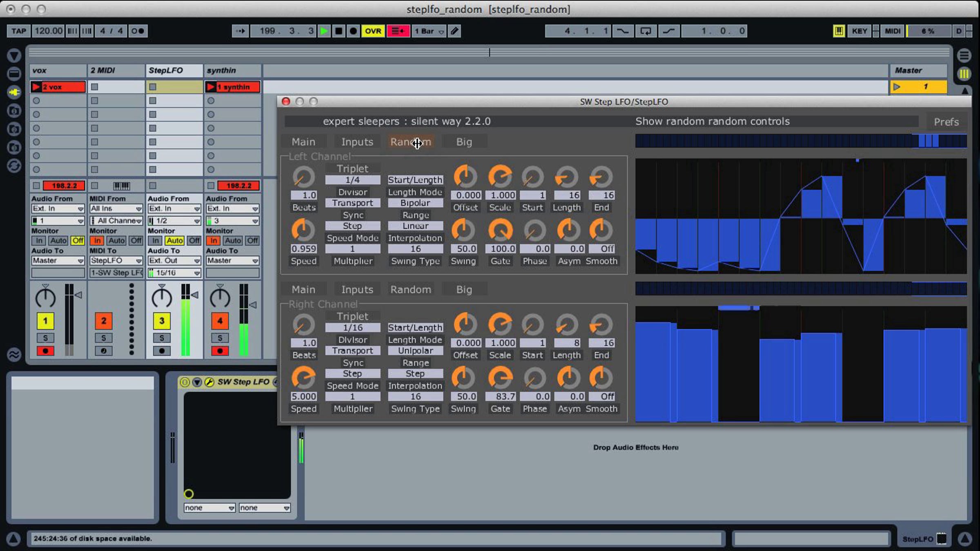Open the 'All Channels' MIDI channel dropdown
980x551 pixels.
coord(116,221)
